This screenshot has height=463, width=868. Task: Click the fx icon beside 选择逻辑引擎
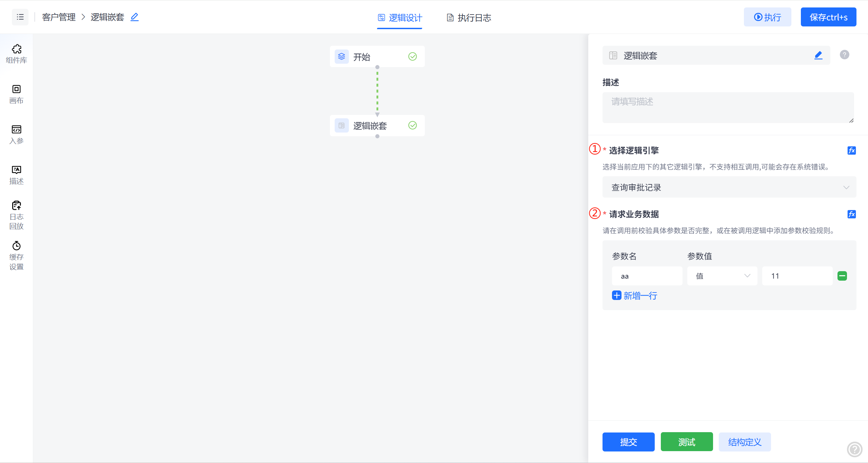click(x=851, y=150)
